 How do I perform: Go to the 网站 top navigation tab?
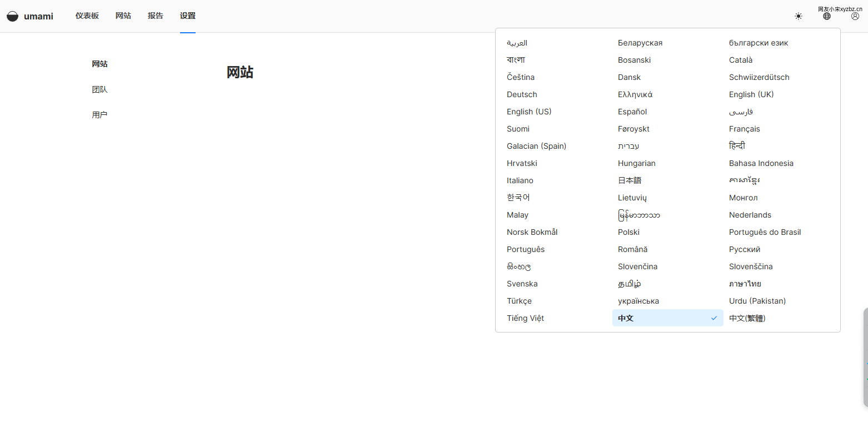click(123, 16)
